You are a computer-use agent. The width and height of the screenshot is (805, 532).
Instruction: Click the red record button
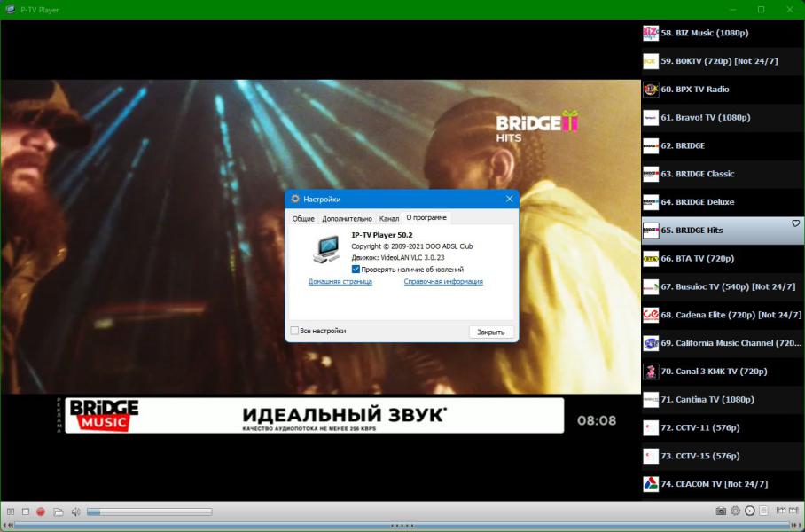(41, 512)
